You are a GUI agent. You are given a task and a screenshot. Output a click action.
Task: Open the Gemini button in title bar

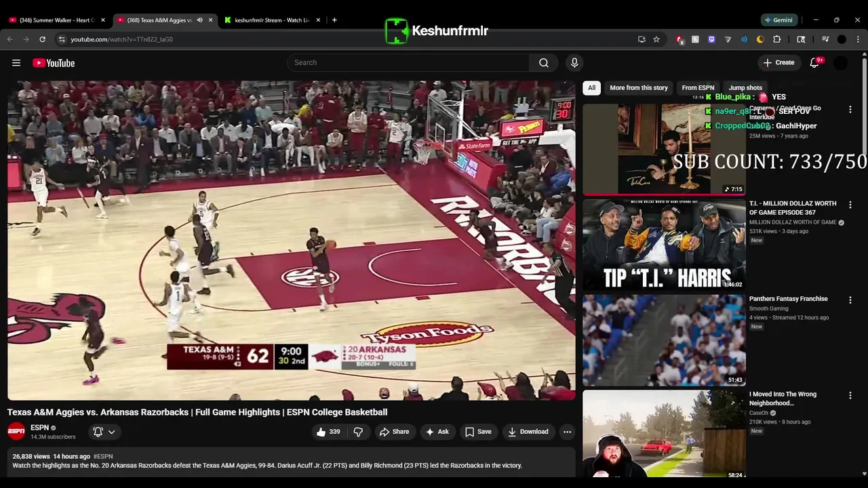779,20
